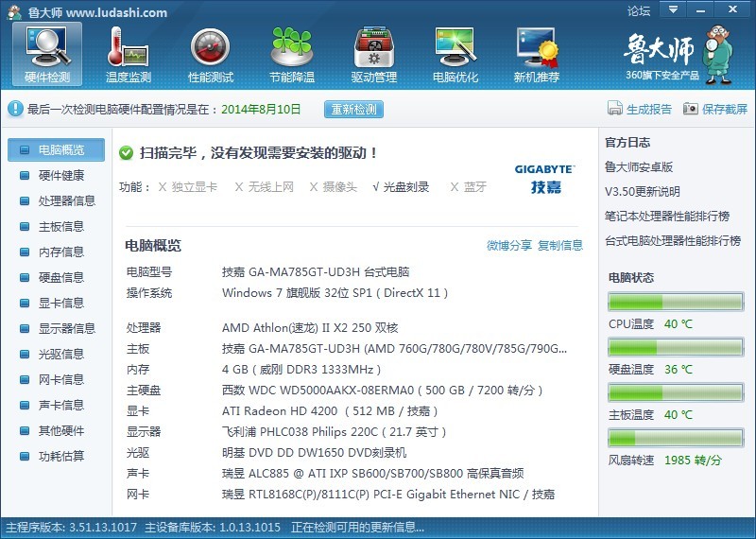
Task: Open 鲁大师安卓版 log entry
Action: click(639, 167)
